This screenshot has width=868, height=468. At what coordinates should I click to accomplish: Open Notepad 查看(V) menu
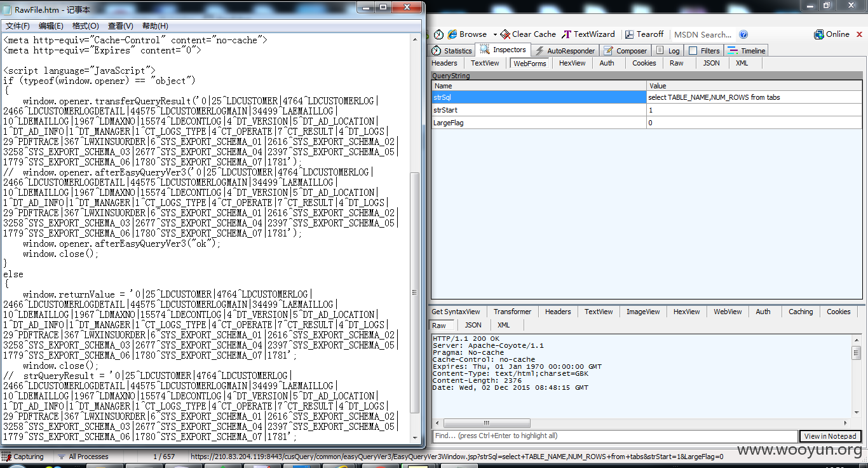tap(121, 26)
